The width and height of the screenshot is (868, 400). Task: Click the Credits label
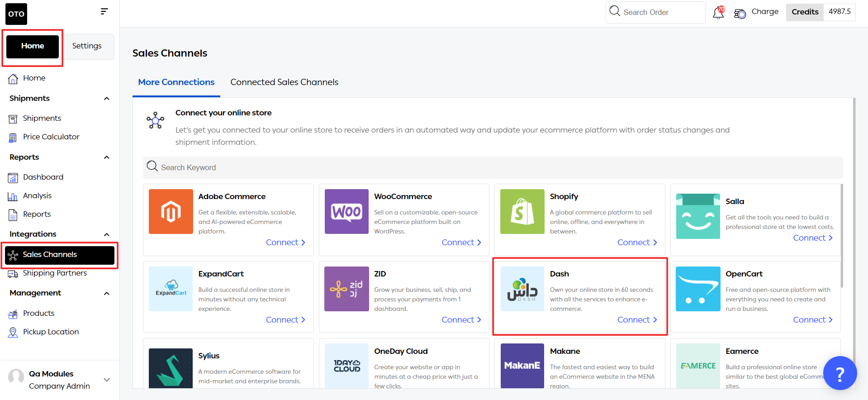(805, 12)
